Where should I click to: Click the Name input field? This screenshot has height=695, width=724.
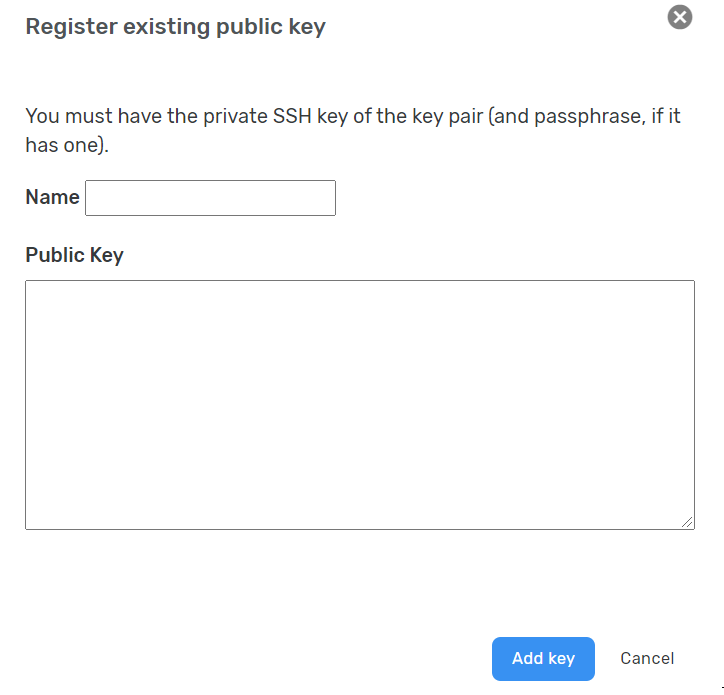[x=211, y=198]
